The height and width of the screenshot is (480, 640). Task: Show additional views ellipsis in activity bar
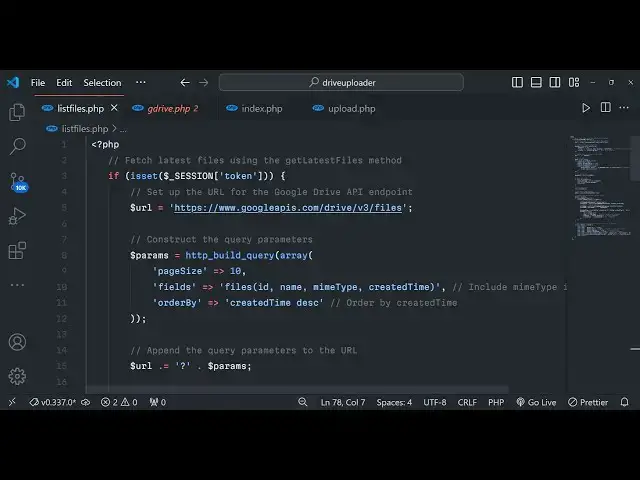(17, 284)
